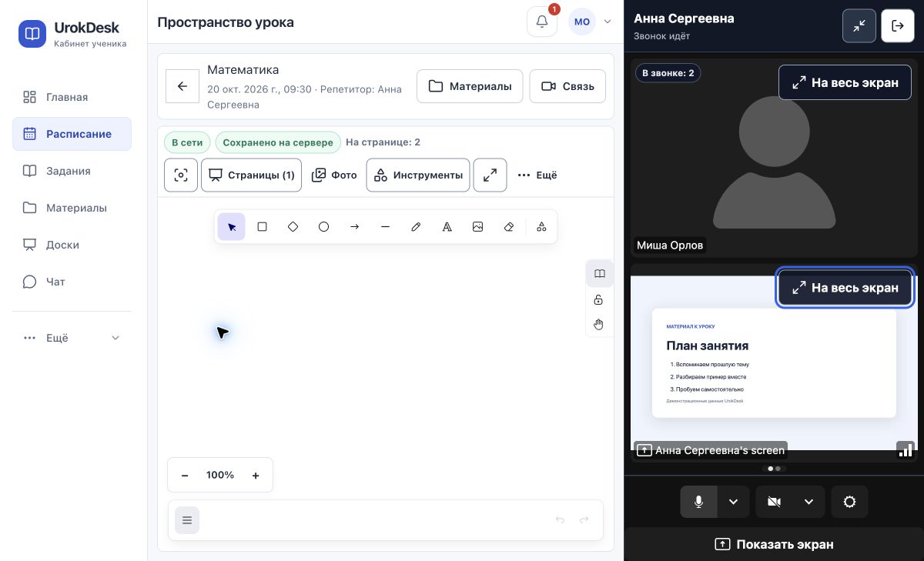Go to Главная in sidebar

coord(72,97)
